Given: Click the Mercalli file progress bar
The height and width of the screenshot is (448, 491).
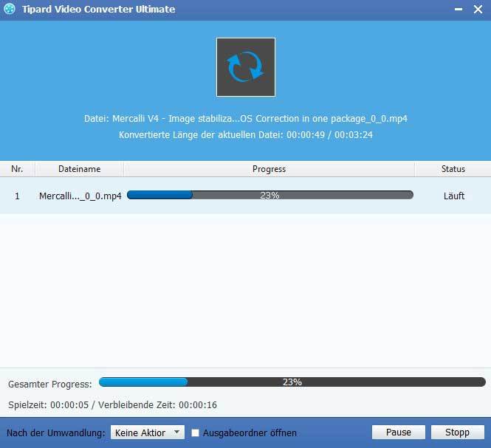Looking at the screenshot, I should point(270,195).
